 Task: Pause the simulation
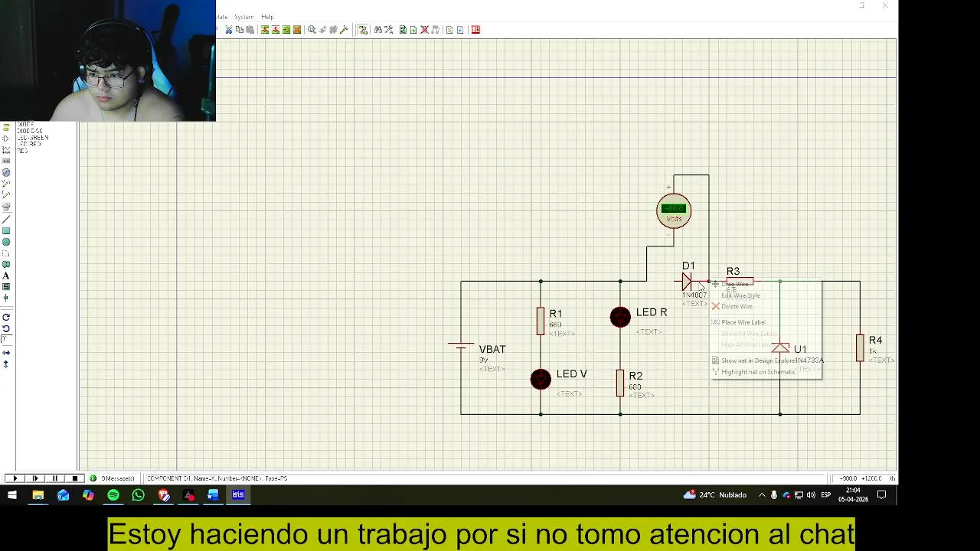54,478
